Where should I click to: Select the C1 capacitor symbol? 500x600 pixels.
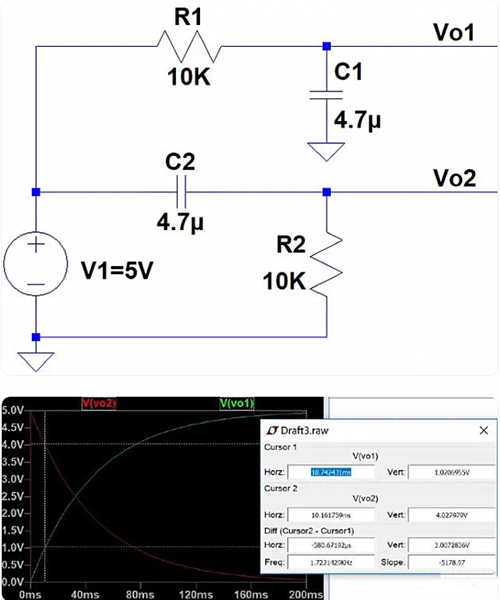326,95
